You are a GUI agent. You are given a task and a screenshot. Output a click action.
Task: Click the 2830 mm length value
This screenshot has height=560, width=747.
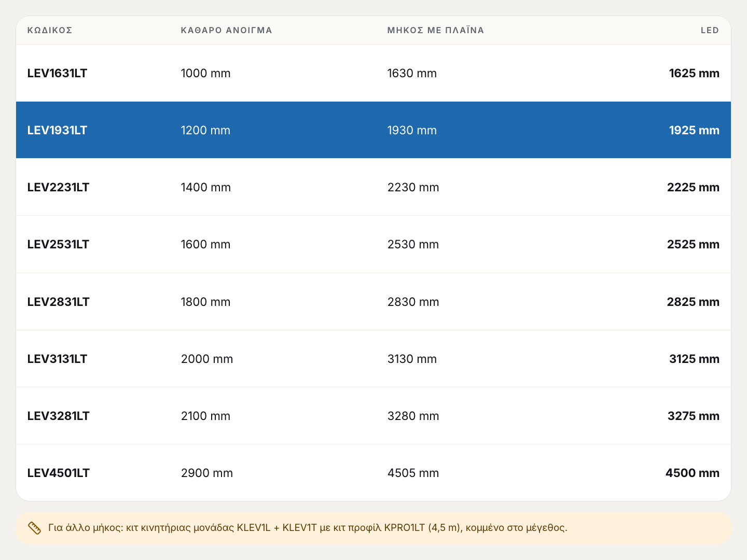click(413, 302)
